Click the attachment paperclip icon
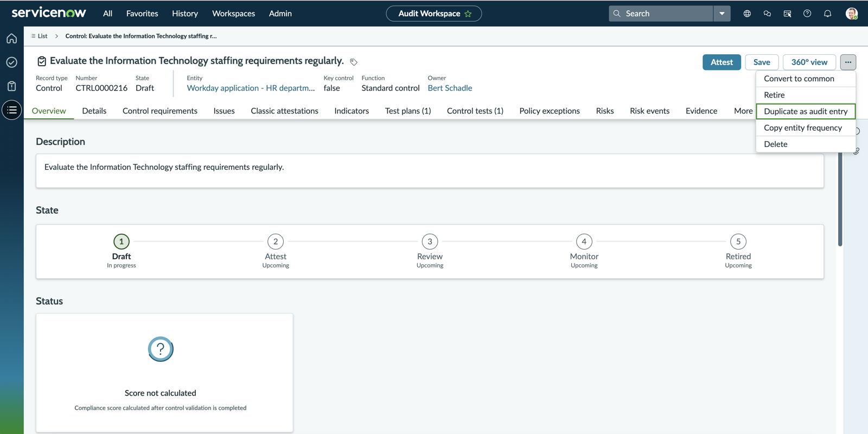Viewport: 868px width, 434px height. click(856, 151)
